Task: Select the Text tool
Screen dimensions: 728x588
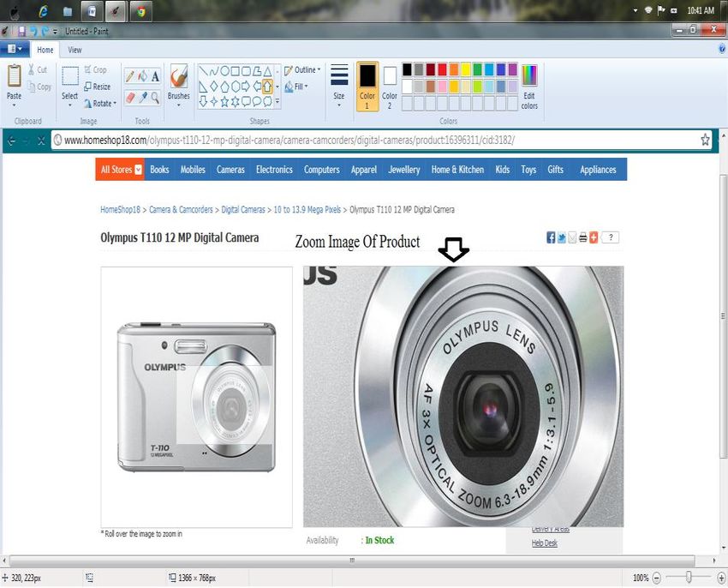Action: tap(155, 76)
